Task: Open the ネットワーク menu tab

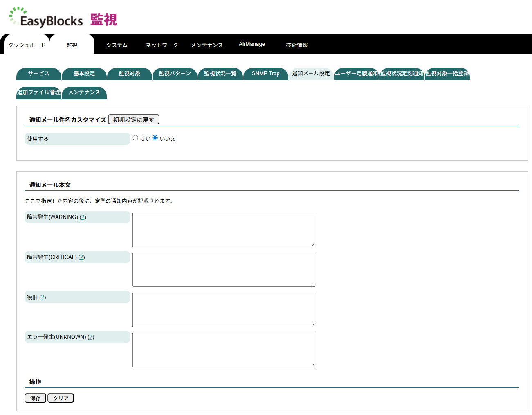Action: (161, 45)
